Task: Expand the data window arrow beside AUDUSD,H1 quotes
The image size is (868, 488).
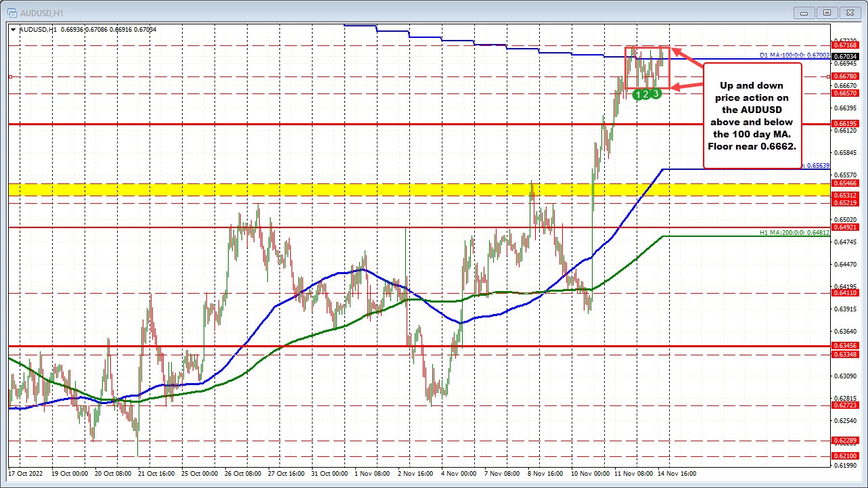Action: coord(13,29)
